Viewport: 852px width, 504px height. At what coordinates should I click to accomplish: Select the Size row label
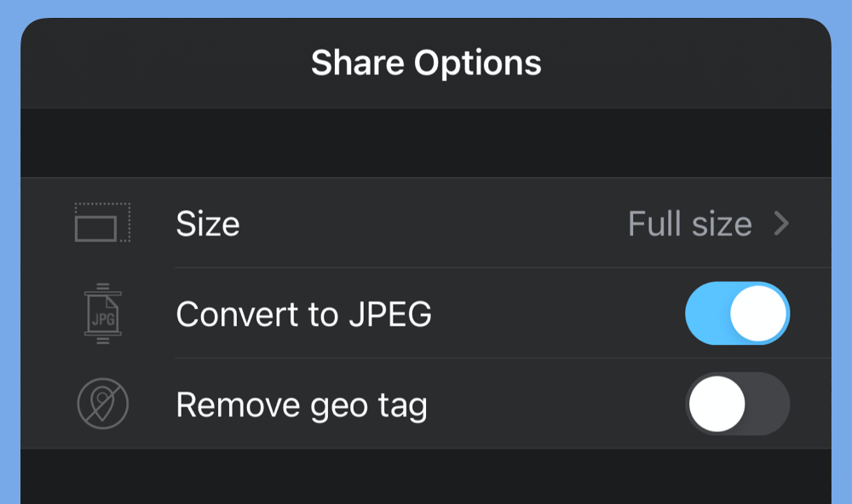(x=206, y=224)
